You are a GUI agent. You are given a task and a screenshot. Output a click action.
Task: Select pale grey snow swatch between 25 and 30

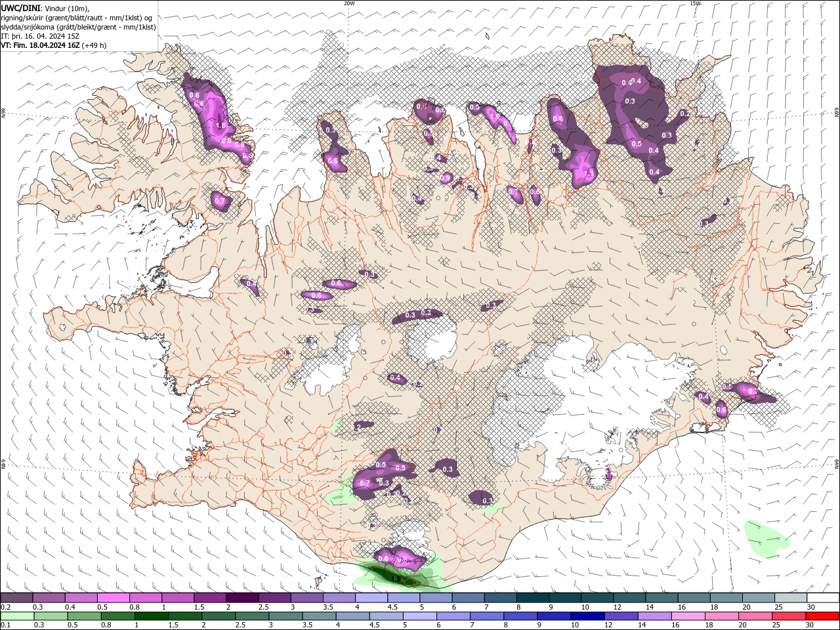(x=791, y=598)
